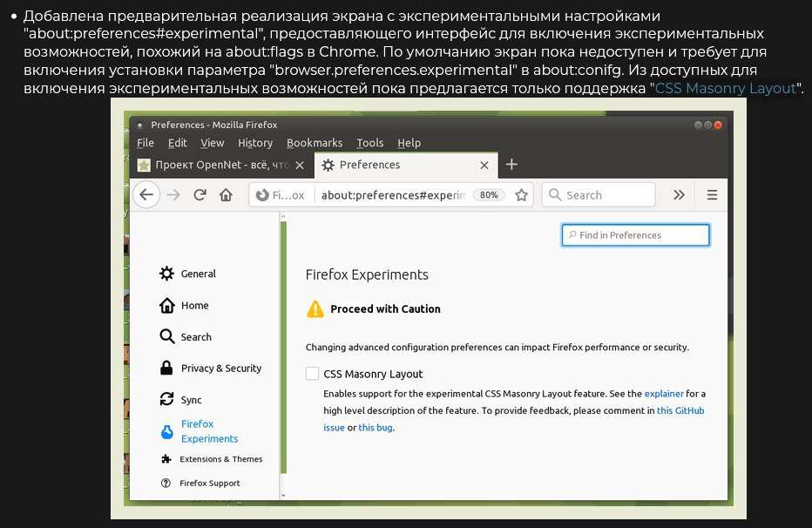The image size is (812, 528).
Task: Click the toolbar Search field
Action: (x=599, y=195)
